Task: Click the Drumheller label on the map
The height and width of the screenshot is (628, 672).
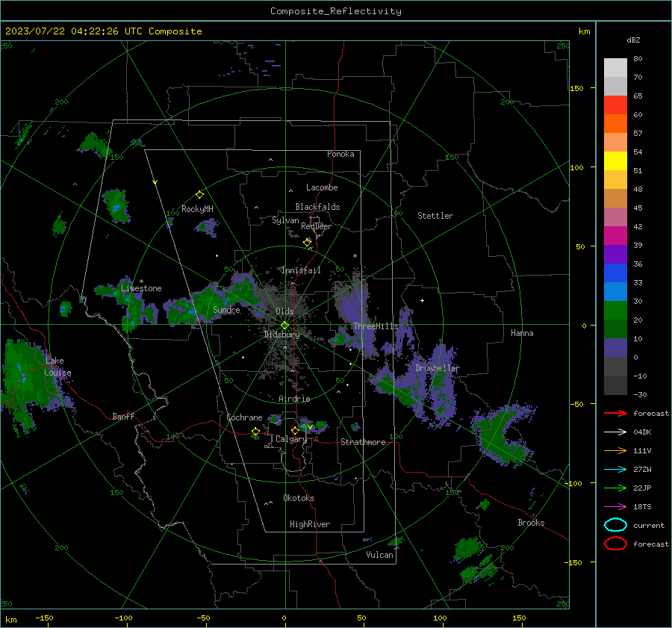Action: pos(438,368)
